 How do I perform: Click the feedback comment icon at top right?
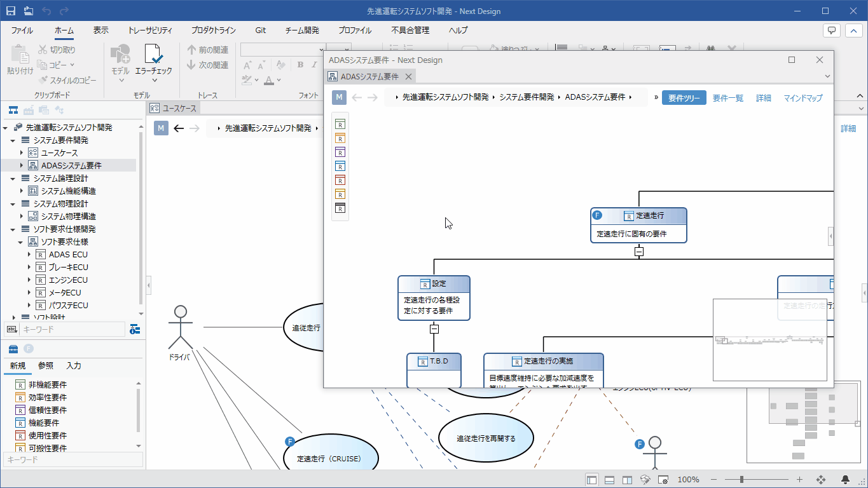pos(832,30)
